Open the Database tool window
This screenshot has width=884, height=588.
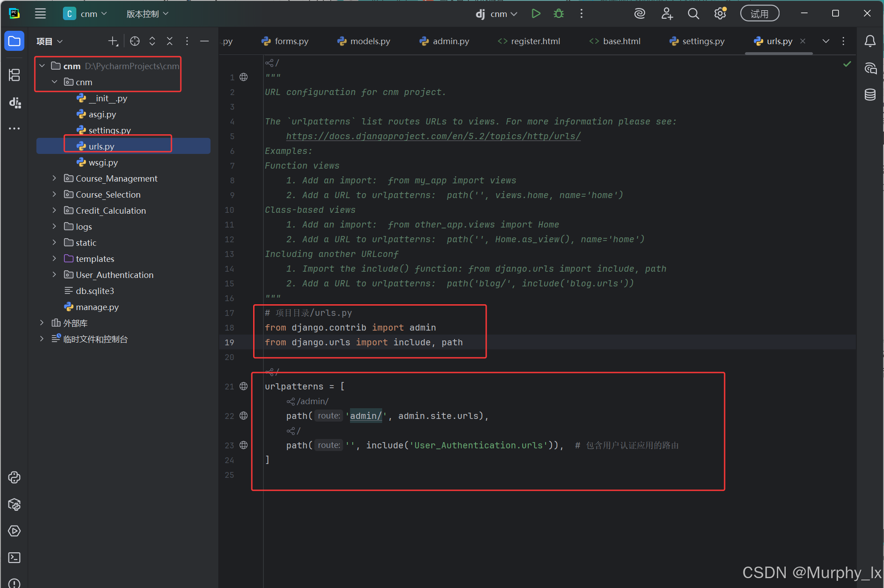tap(870, 95)
